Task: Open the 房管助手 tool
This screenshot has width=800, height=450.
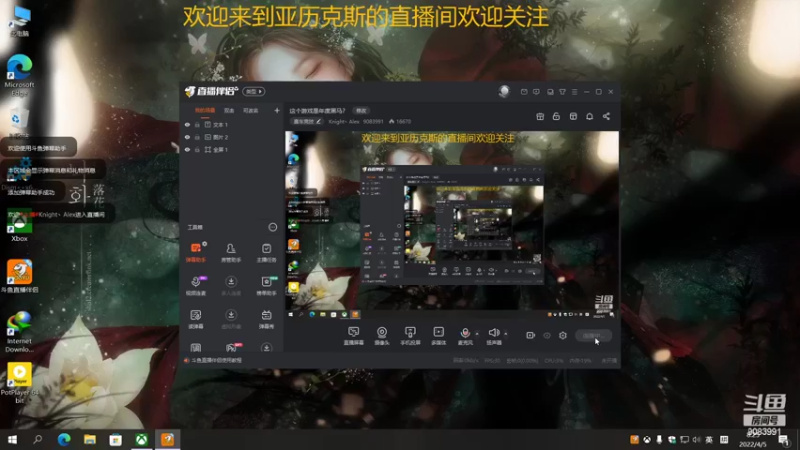Action: click(231, 253)
